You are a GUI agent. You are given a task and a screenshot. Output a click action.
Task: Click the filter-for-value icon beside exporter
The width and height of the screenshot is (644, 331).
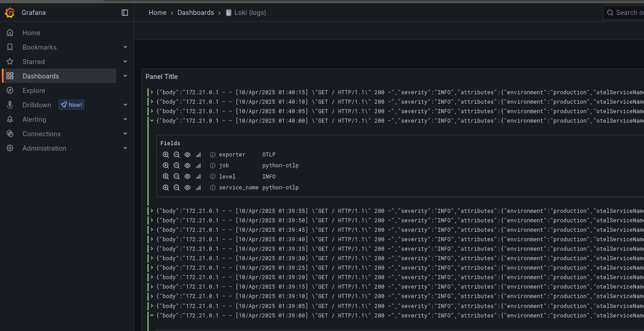click(x=166, y=155)
